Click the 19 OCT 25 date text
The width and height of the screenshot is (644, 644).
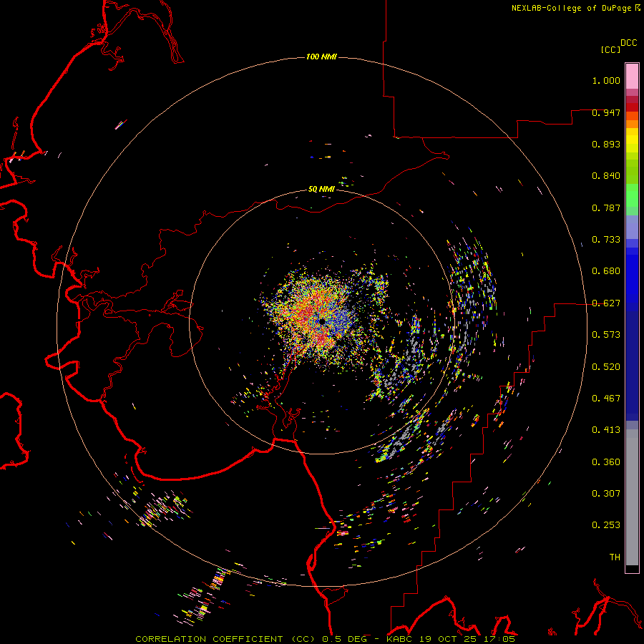point(448,639)
